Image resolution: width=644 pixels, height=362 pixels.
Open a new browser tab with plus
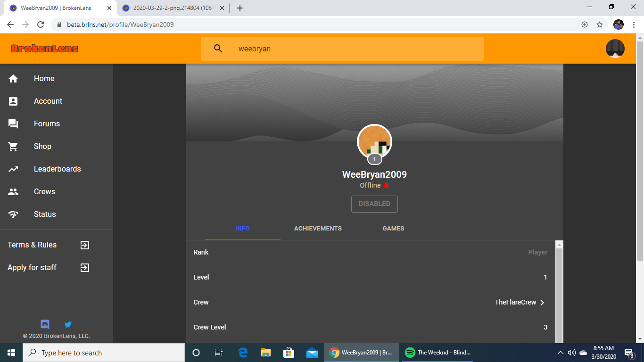click(240, 8)
